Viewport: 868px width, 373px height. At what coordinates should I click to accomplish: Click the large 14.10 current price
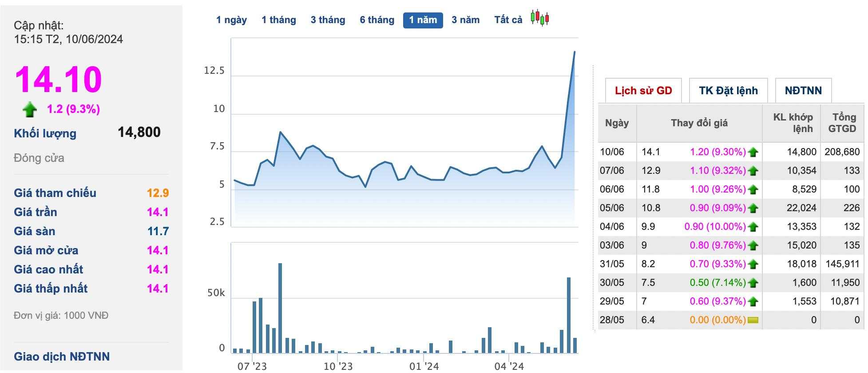coord(59,80)
